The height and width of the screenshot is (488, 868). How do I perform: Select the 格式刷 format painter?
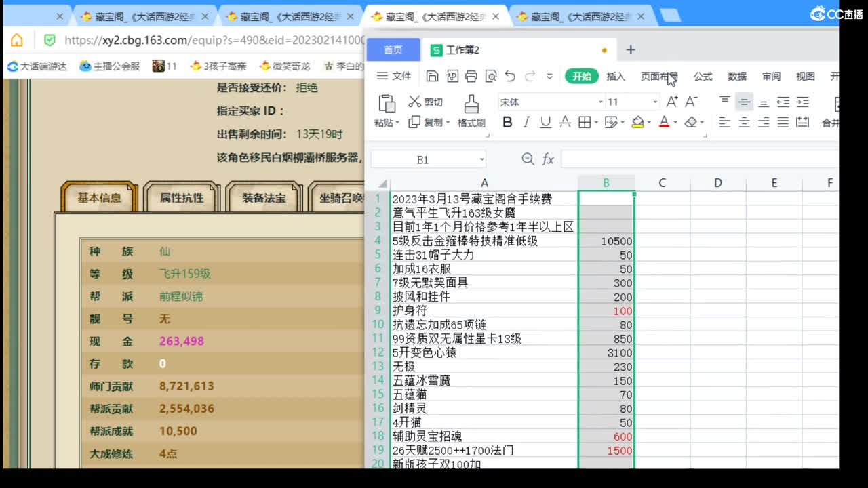[x=471, y=110]
